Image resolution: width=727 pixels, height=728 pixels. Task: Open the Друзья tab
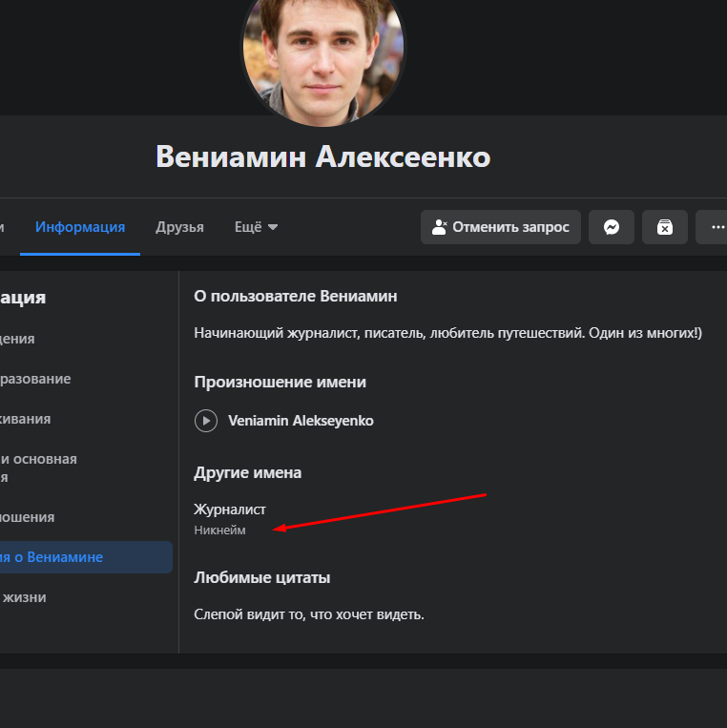coord(179,227)
